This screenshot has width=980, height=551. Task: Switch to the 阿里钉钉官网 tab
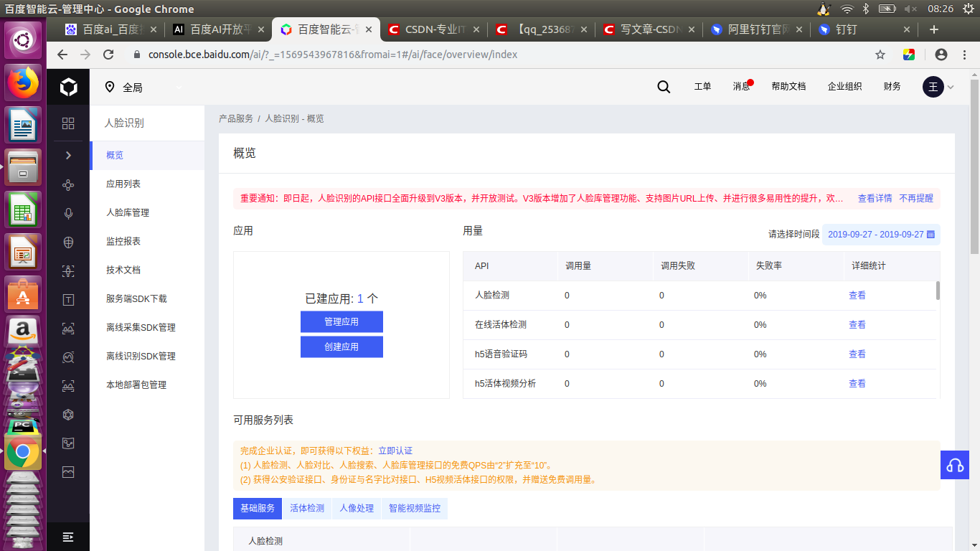pyautogui.click(x=757, y=29)
